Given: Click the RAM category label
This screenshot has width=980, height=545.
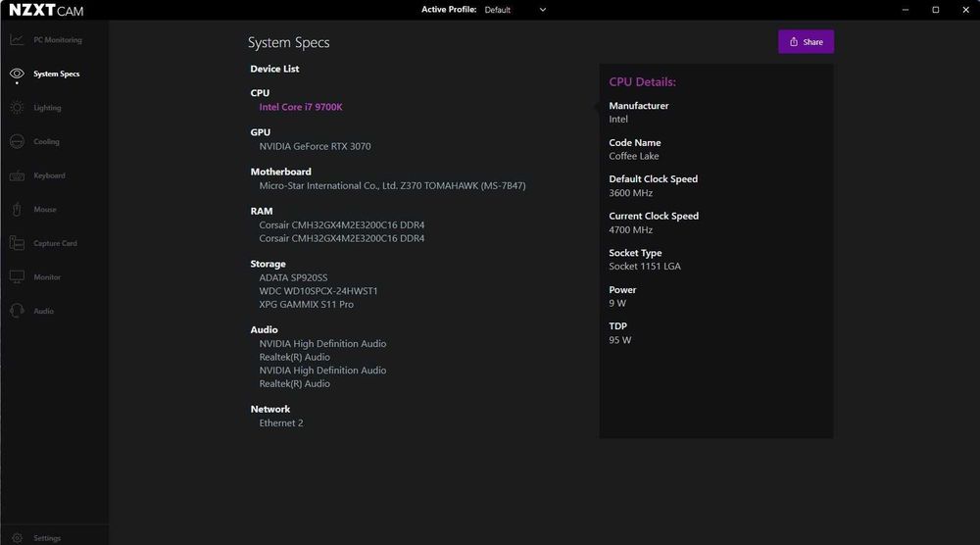Looking at the screenshot, I should point(262,212).
